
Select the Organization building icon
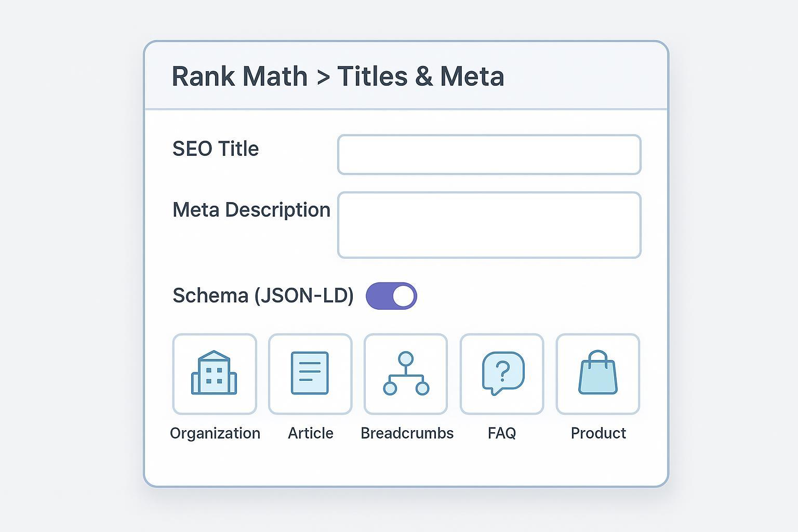point(214,374)
